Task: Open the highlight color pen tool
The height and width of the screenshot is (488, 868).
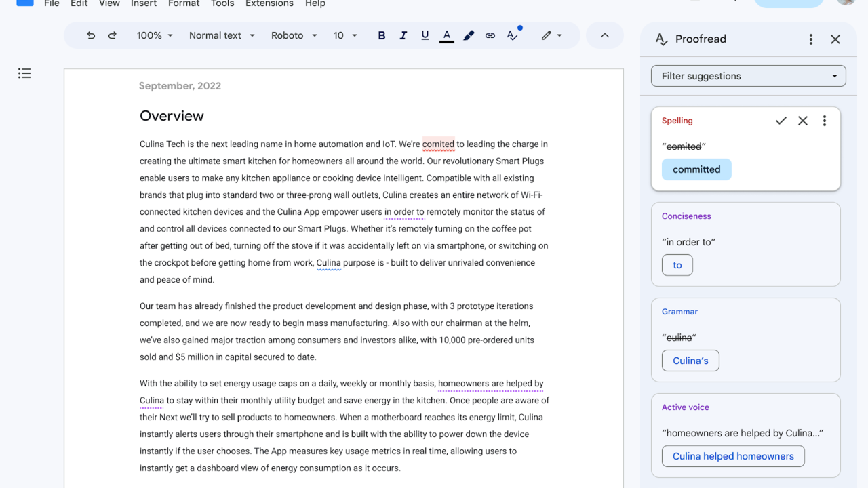Action: [x=469, y=35]
